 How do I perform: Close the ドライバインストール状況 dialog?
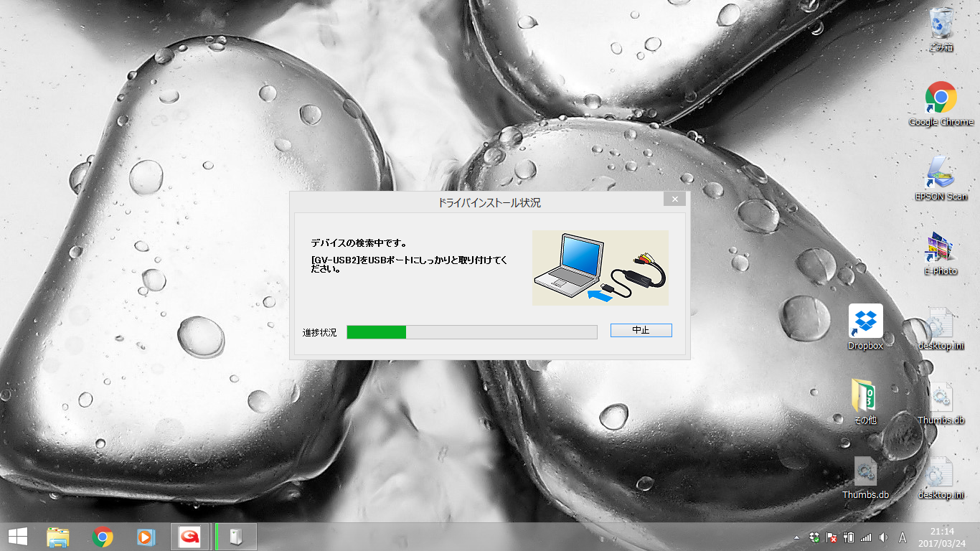[674, 199]
